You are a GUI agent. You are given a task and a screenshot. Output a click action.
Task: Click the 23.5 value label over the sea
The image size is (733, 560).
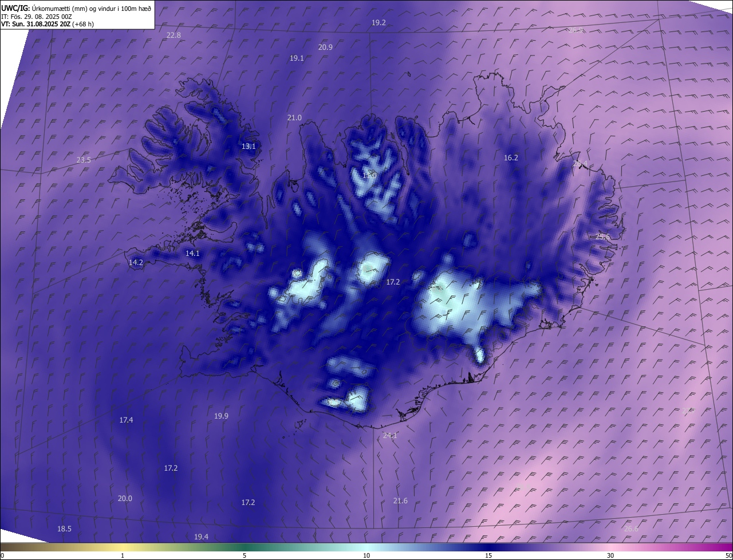(x=84, y=160)
